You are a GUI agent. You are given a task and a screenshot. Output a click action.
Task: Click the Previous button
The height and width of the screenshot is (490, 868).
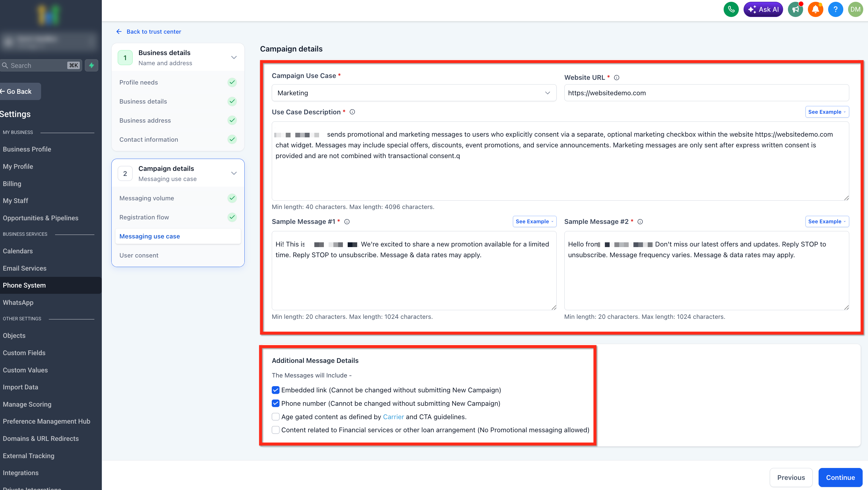tap(791, 477)
